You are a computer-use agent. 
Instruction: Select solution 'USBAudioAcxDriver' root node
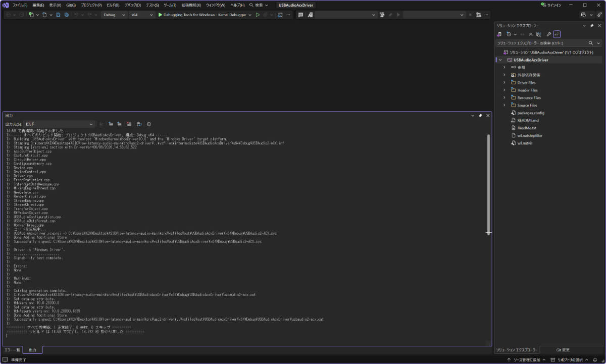point(548,52)
